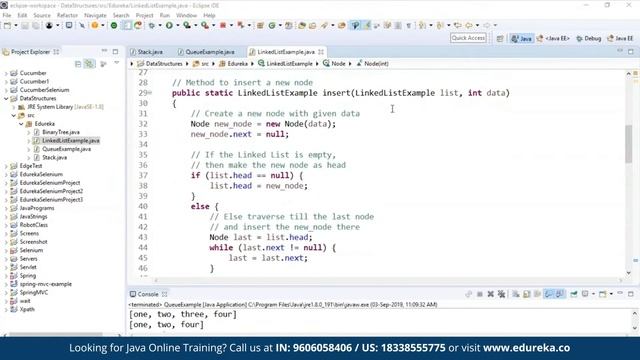
Task: Click the user profile icon in toolbar
Action: click(x=49, y=25)
